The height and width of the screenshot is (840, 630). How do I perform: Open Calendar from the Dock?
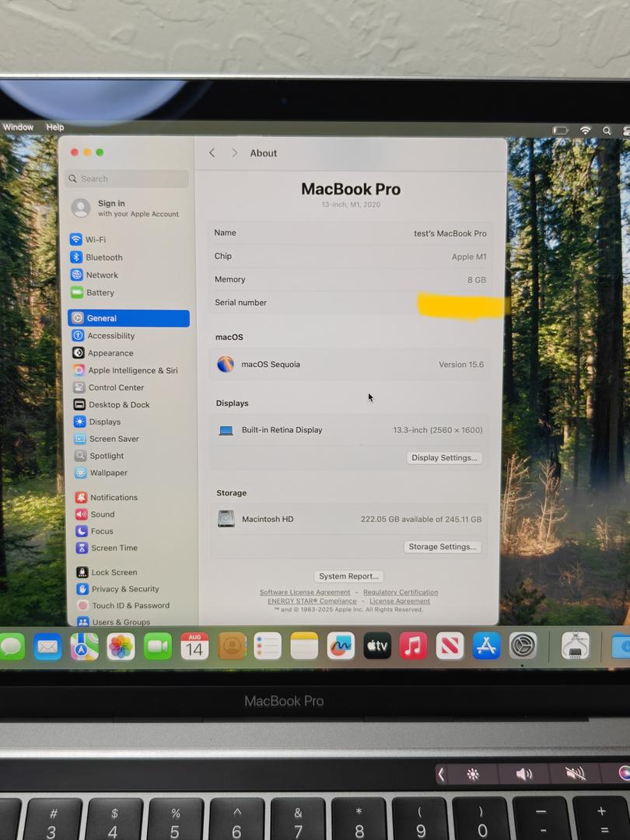pyautogui.click(x=194, y=646)
